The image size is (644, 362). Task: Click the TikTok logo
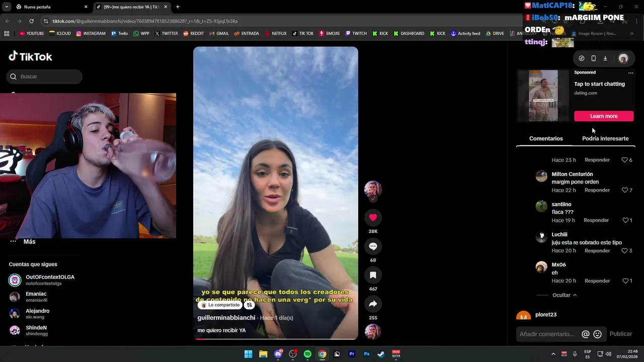click(x=30, y=56)
